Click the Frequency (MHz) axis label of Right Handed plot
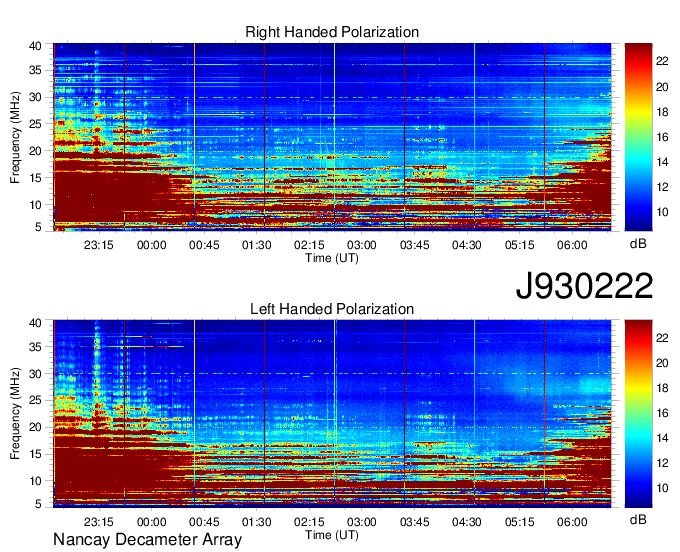 click(x=15, y=137)
